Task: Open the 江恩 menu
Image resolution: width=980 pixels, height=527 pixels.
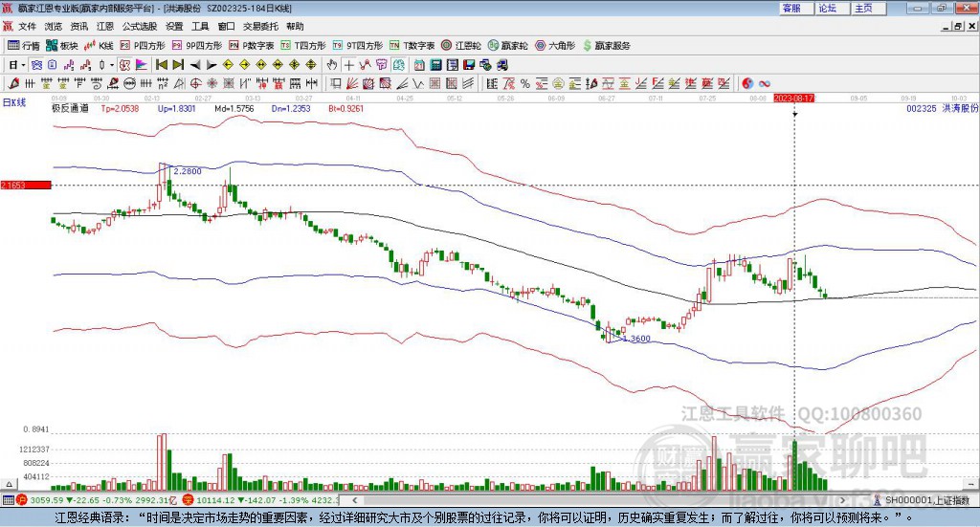Action: click(x=105, y=26)
